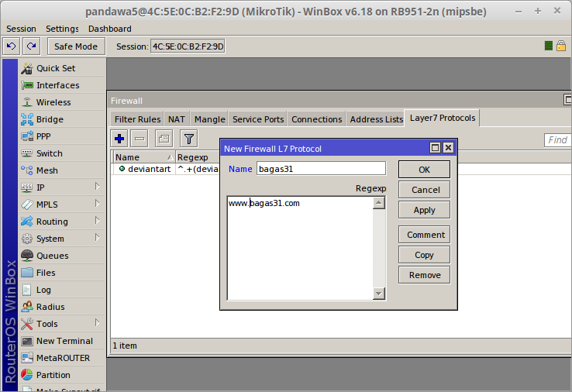Click the Copy button
Viewport: 572px width, 392px height.
pos(424,255)
